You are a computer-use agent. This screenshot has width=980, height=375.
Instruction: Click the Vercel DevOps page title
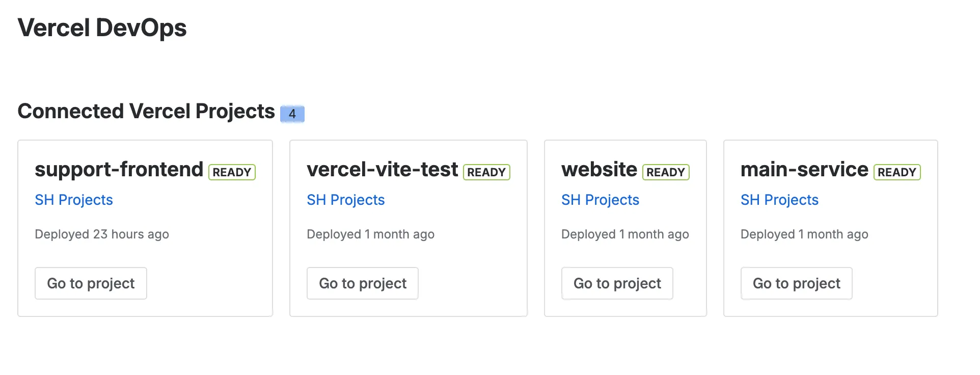[102, 28]
